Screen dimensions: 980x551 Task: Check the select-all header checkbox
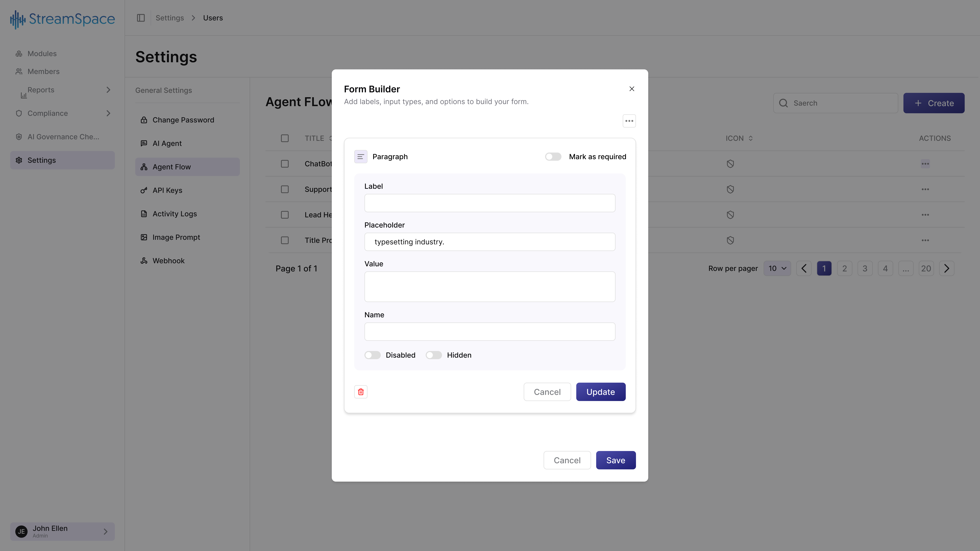tap(285, 138)
